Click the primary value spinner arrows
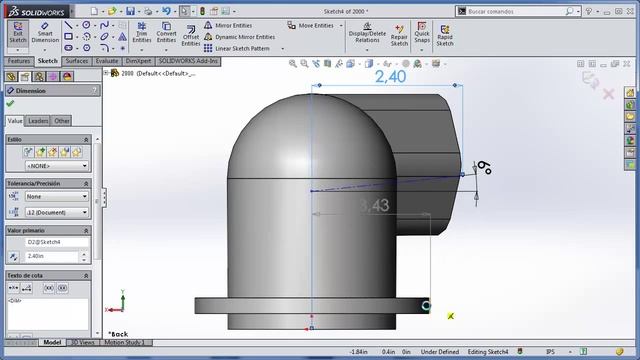Image resolution: width=640 pixels, height=360 pixels. click(84, 257)
